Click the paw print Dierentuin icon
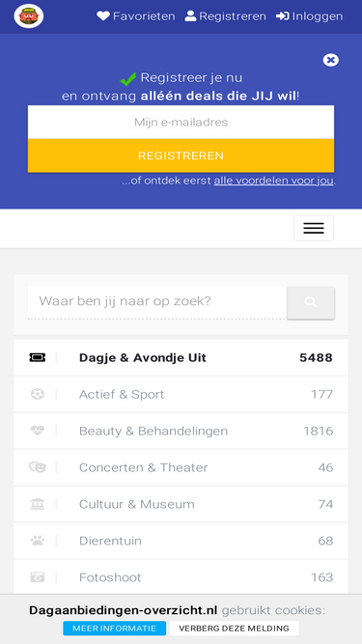This screenshot has height=644, width=362. coord(38,541)
